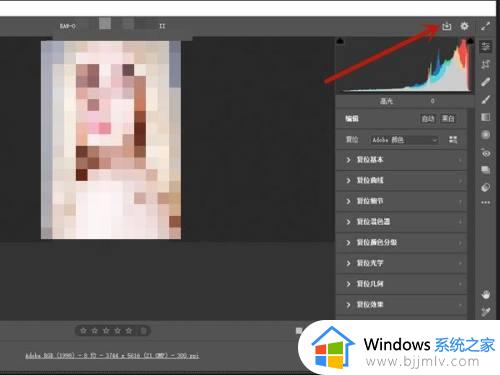Click the 自动 (Auto) button
This screenshot has height=375, width=500.
428,119
